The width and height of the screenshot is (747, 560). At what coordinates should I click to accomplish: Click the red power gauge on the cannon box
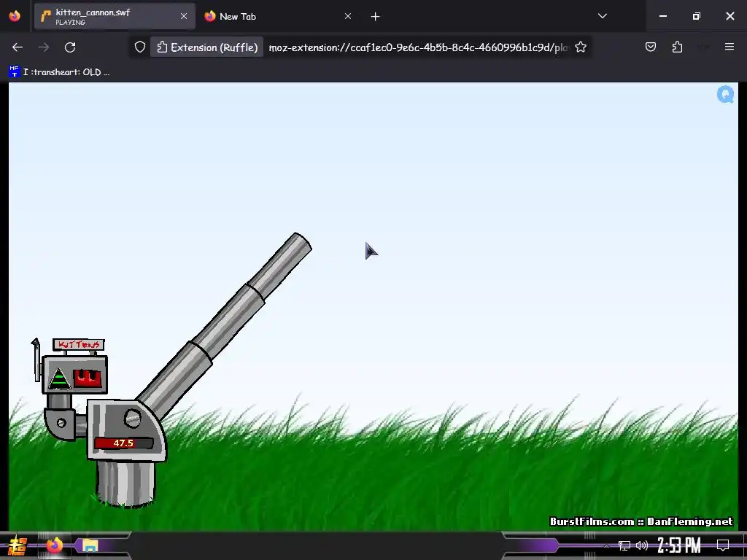pyautogui.click(x=88, y=378)
